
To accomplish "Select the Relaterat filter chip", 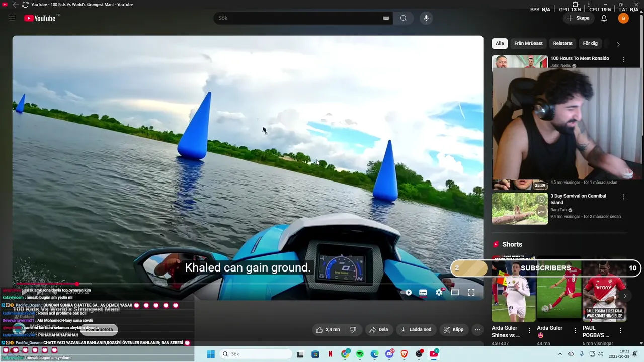I will coord(562,44).
